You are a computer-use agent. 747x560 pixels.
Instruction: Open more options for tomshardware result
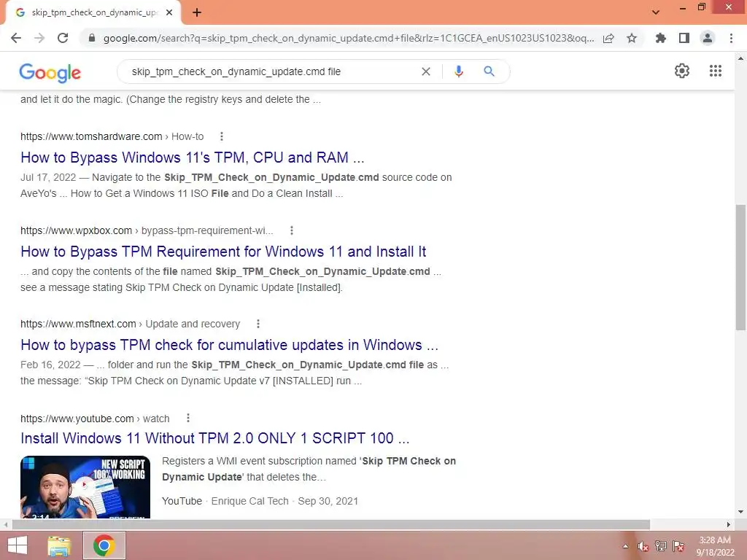(222, 136)
